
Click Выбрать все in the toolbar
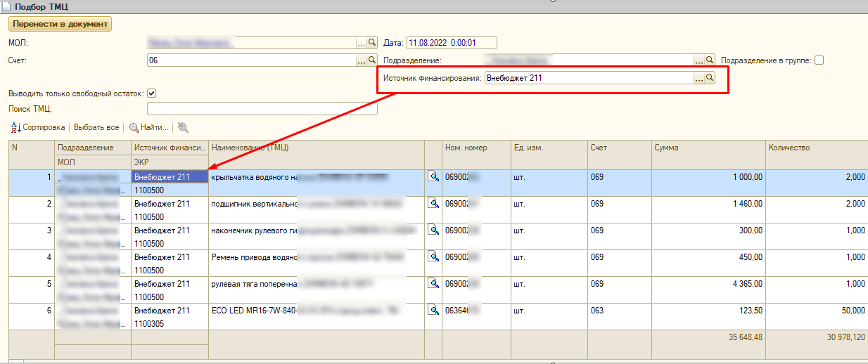click(x=96, y=128)
